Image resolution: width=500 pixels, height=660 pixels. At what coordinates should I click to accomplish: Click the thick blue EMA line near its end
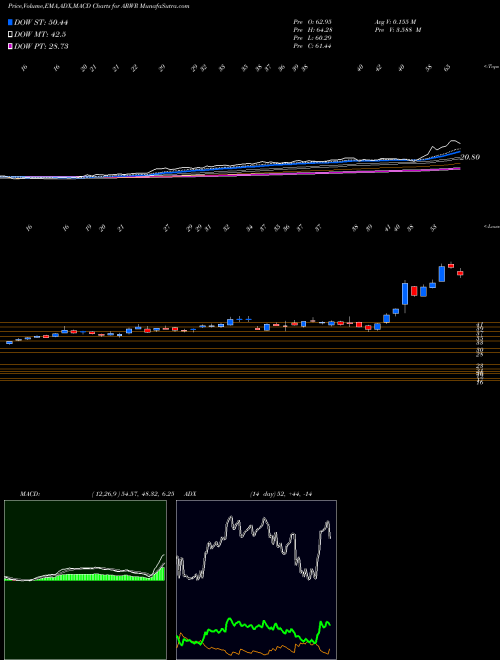(455, 154)
